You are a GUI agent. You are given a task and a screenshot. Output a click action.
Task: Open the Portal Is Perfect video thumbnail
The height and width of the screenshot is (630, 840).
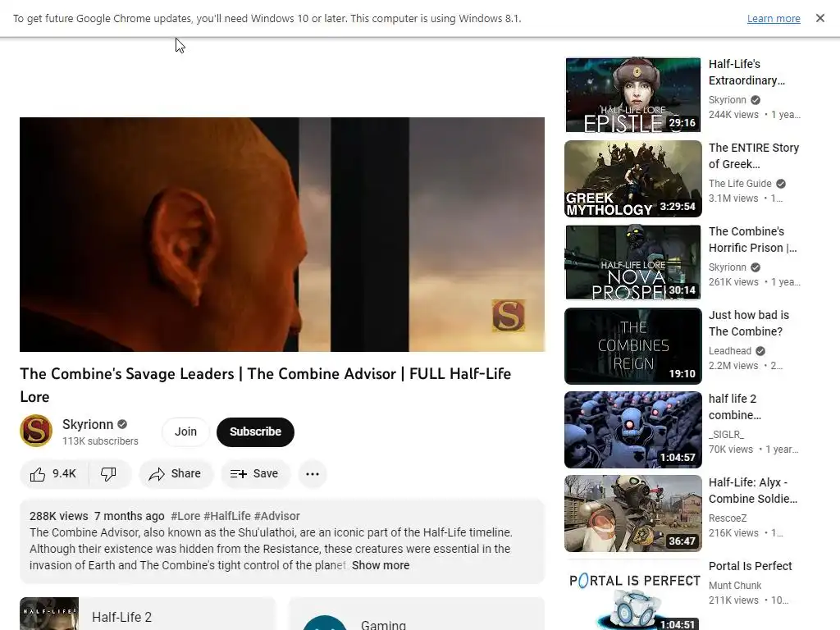point(633,596)
